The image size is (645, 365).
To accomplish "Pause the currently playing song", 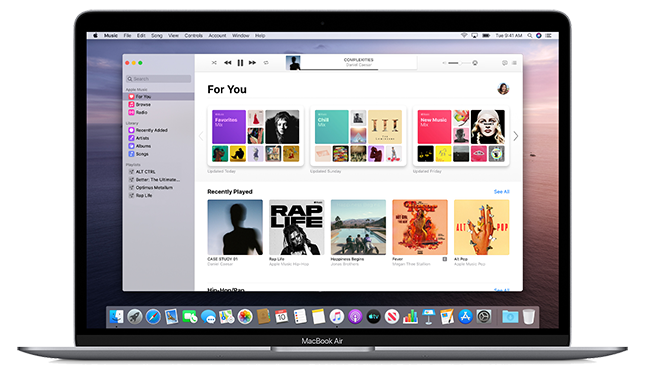I will pos(240,63).
